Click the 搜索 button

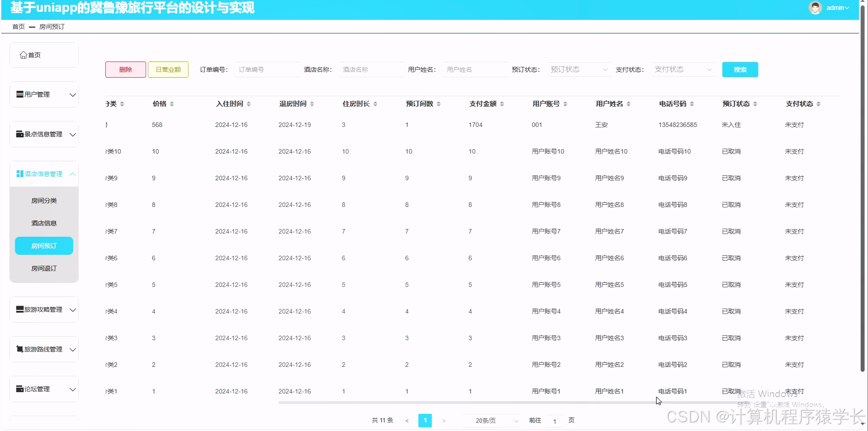click(740, 70)
